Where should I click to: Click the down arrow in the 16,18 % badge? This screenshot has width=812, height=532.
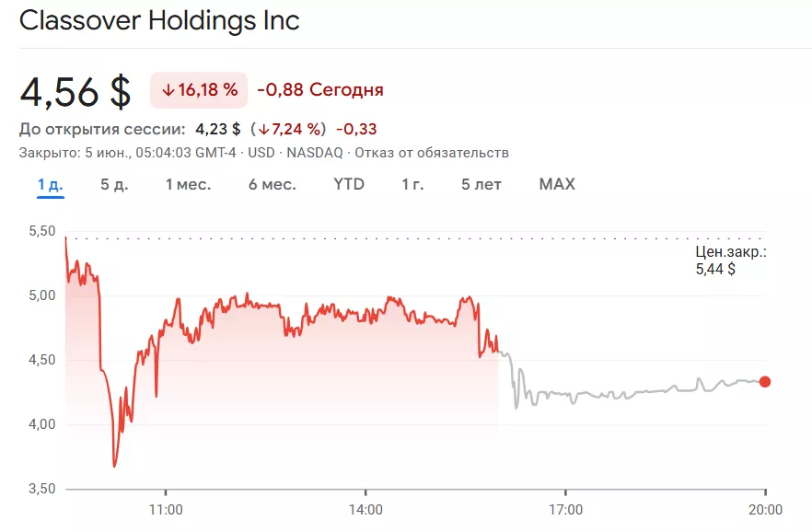pos(168,90)
